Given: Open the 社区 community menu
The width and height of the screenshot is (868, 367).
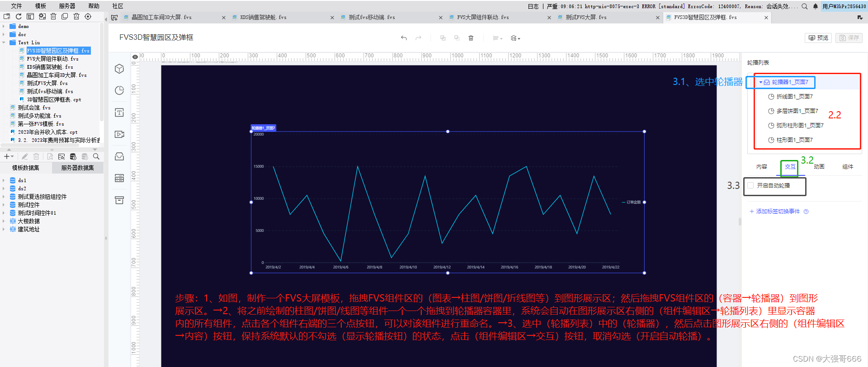Looking at the screenshot, I should 118,6.
